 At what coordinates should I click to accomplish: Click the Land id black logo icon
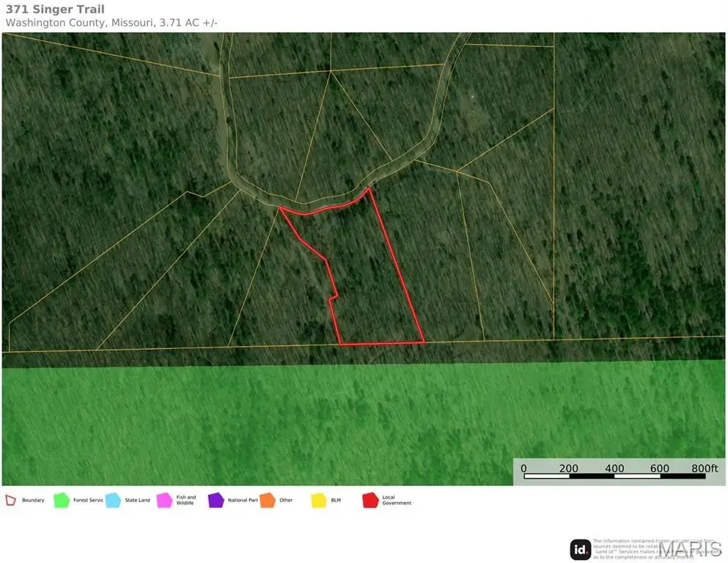(x=581, y=549)
